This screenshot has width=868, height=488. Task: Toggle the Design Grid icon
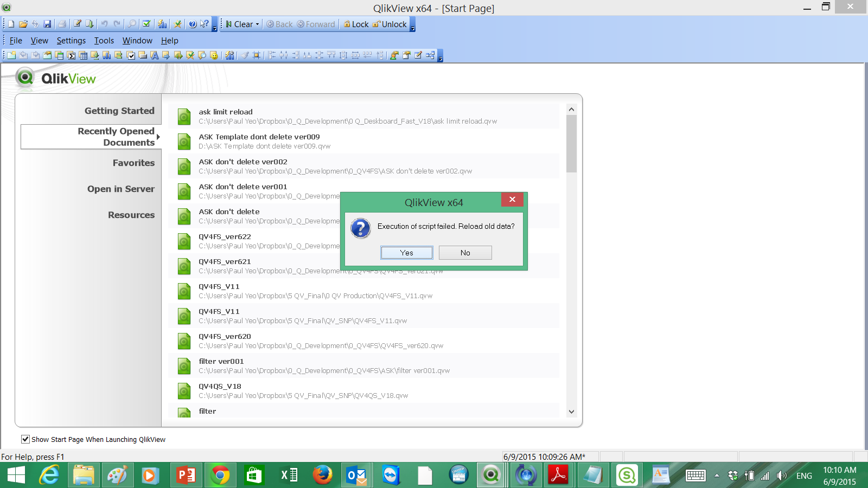(256, 55)
